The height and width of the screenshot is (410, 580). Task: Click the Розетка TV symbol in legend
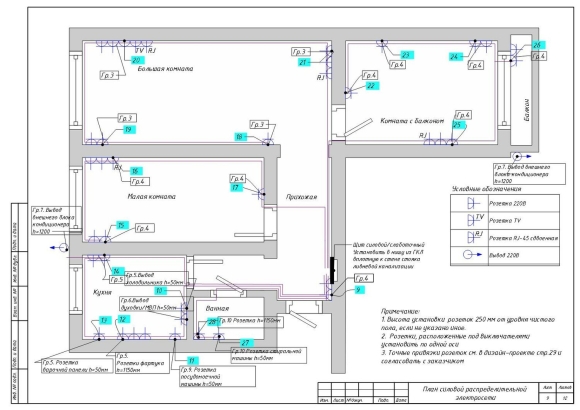click(x=475, y=220)
